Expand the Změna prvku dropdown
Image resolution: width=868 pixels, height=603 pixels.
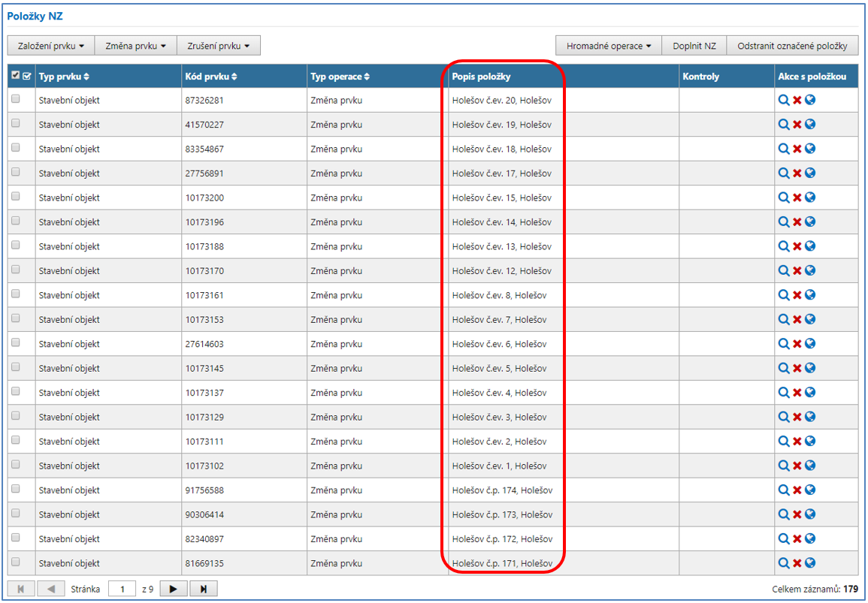[135, 46]
